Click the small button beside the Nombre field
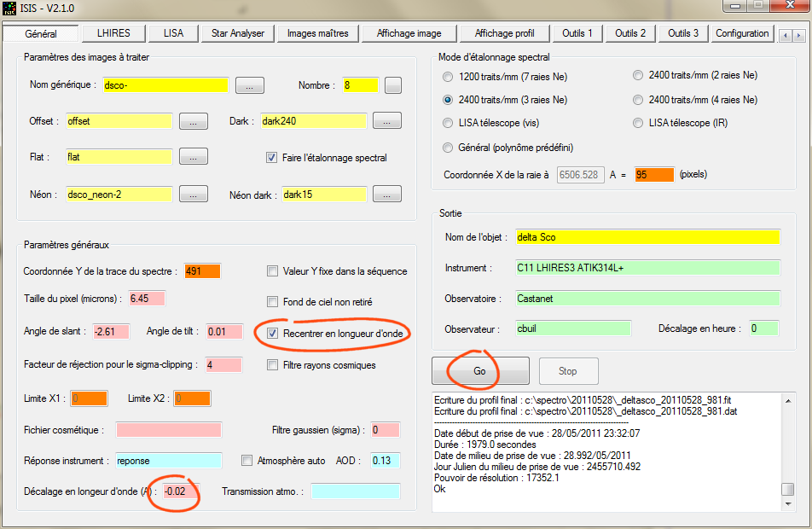This screenshot has width=812, height=529. pyautogui.click(x=392, y=85)
